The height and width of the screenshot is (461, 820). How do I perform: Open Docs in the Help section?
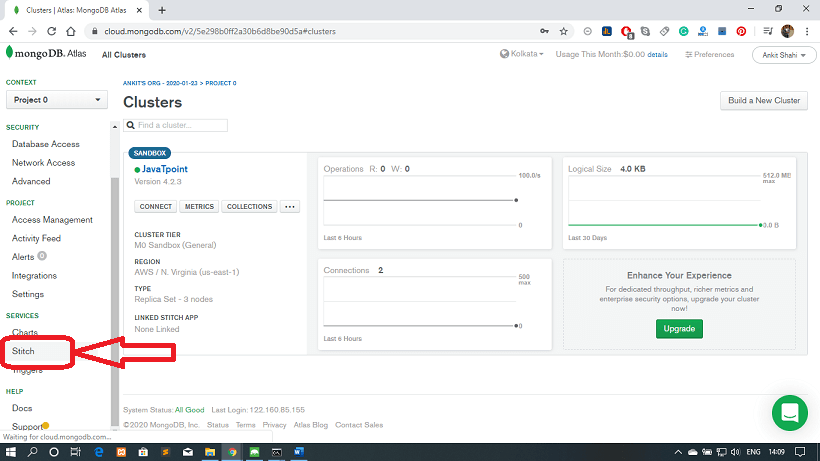pos(22,408)
